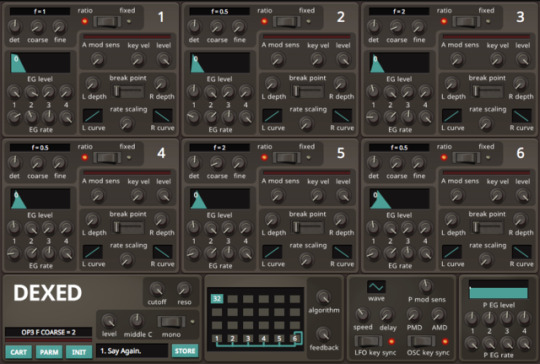Click operator 6 L curve selector
540x364 pixels.
click(x=452, y=252)
